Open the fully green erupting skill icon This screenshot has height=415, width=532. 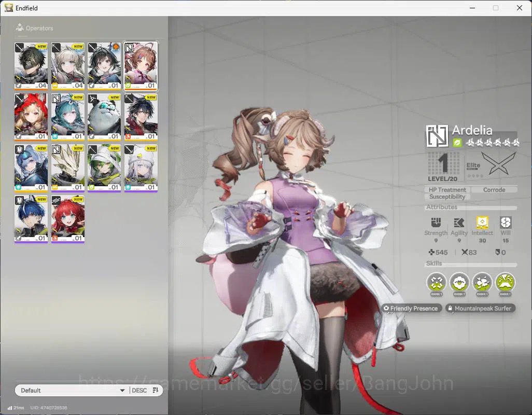(x=505, y=283)
